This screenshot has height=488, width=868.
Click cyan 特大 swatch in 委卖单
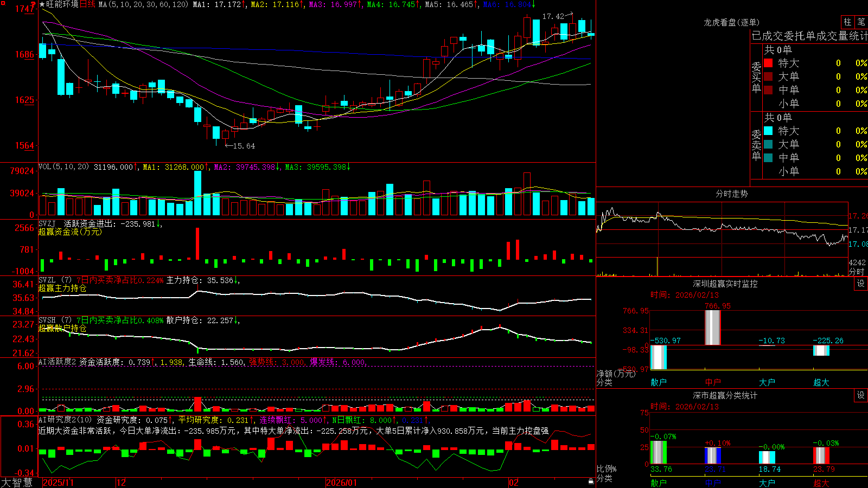click(768, 131)
